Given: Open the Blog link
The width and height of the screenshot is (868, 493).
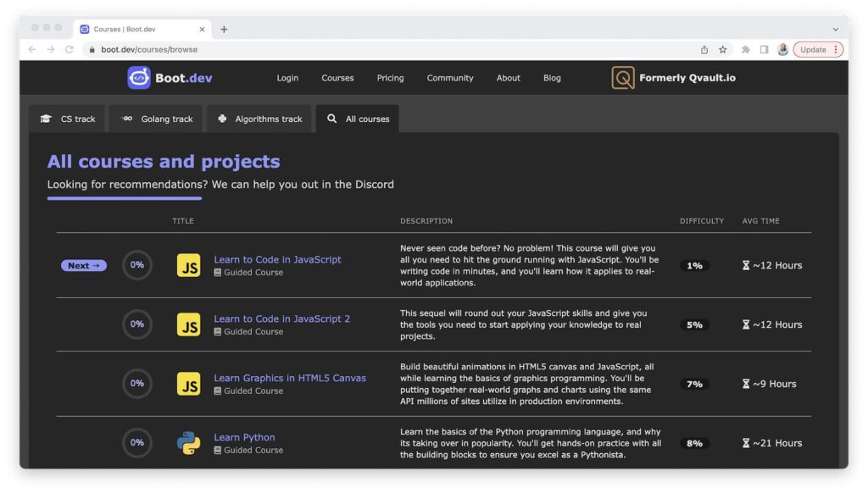Looking at the screenshot, I should (552, 78).
